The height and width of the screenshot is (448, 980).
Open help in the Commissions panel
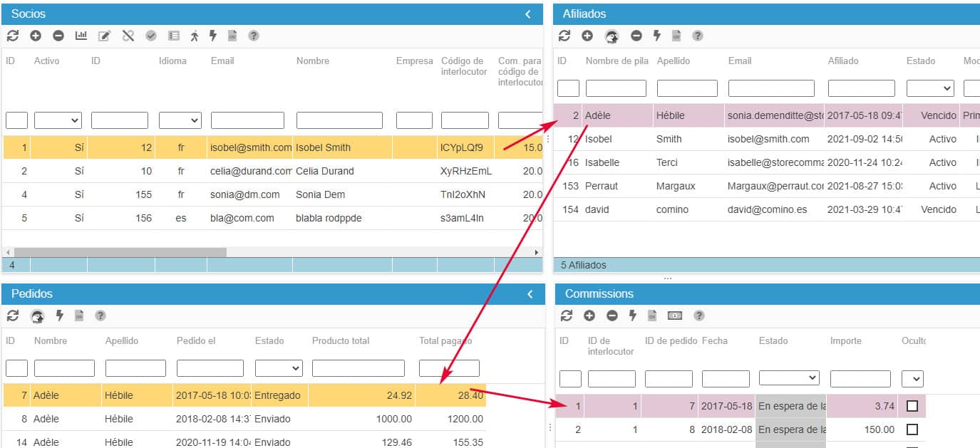699,316
